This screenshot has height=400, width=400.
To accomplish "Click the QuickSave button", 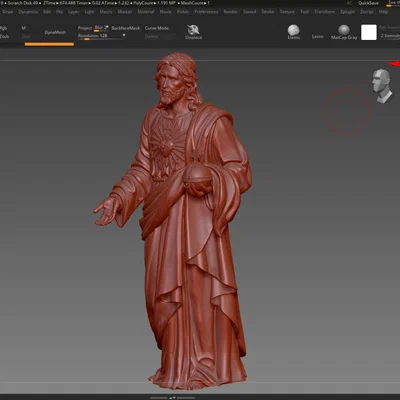I will tap(369, 3).
